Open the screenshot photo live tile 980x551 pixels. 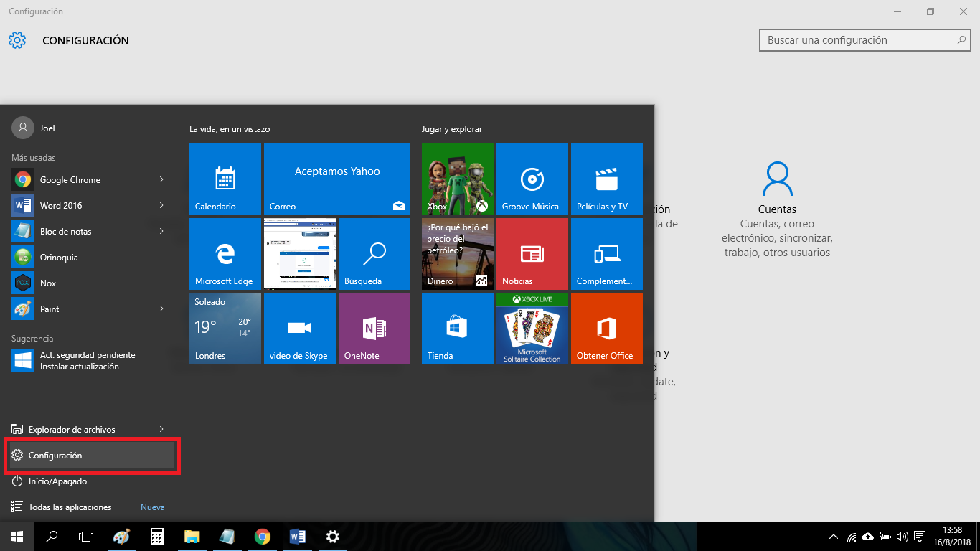[300, 254]
